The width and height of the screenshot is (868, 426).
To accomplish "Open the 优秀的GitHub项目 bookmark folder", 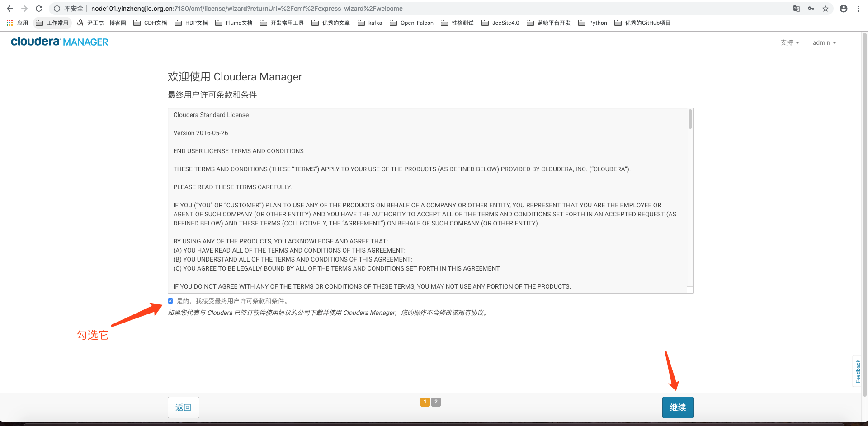I will click(642, 23).
